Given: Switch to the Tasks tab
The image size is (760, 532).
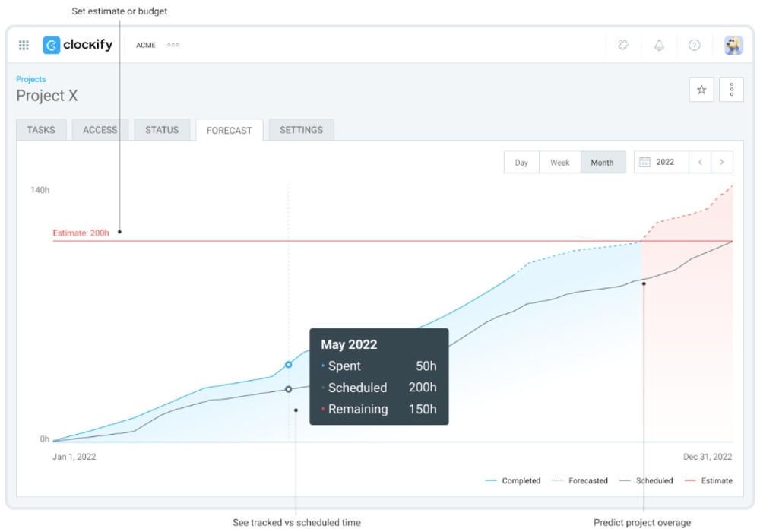Looking at the screenshot, I should (x=41, y=130).
